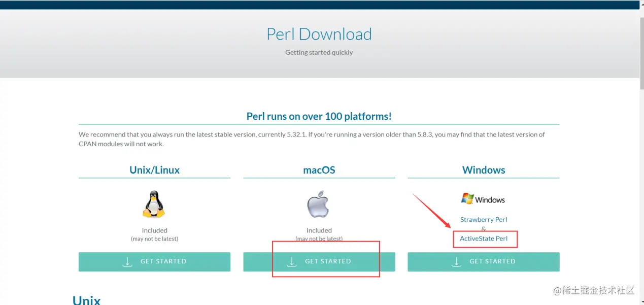
Task: Click download arrow icon on Unix/Linux button
Action: coord(127,261)
